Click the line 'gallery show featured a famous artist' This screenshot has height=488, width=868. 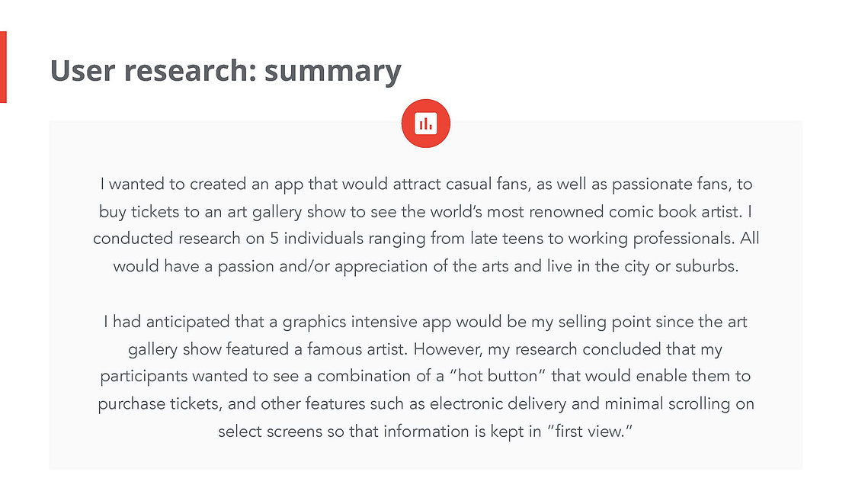click(x=425, y=349)
